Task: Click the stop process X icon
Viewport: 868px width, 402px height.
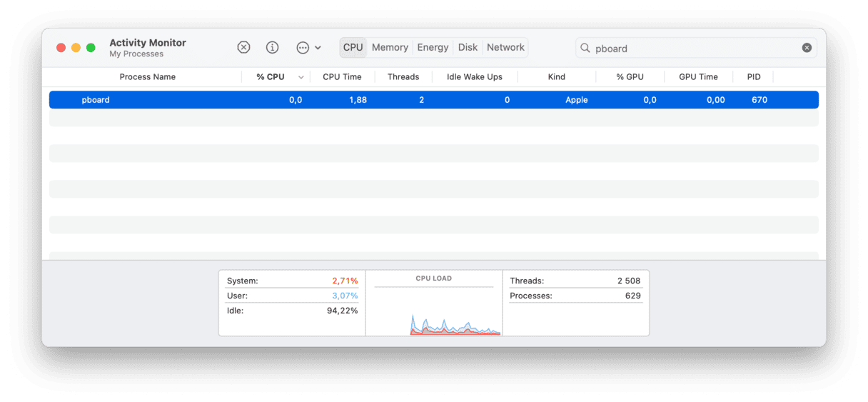Action: (243, 47)
